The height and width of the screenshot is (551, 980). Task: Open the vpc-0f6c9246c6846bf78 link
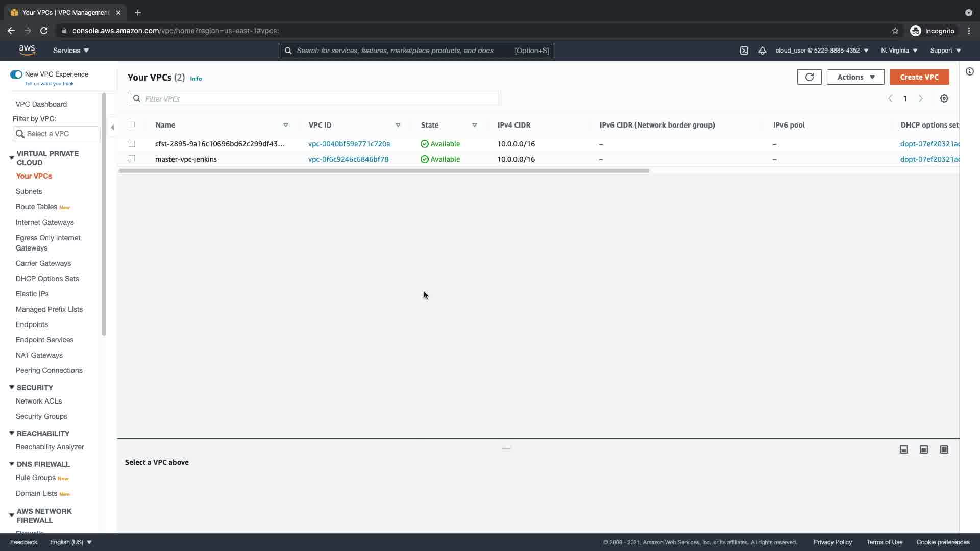pos(348,159)
